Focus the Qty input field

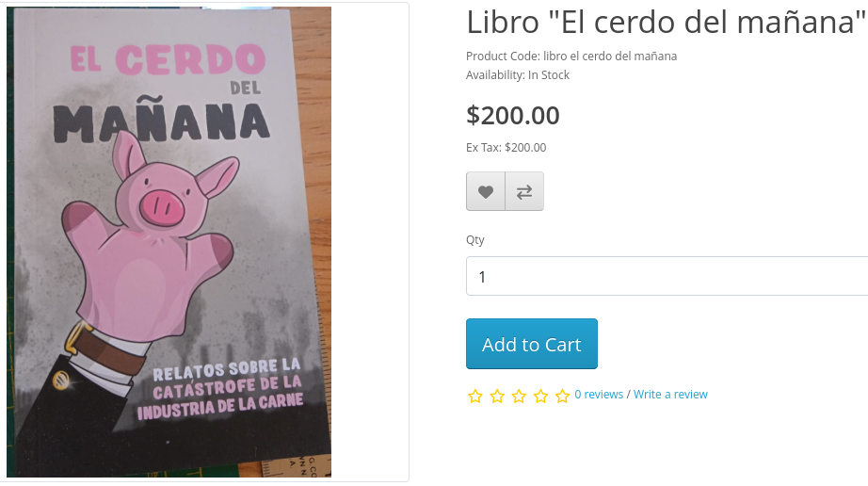click(667, 276)
